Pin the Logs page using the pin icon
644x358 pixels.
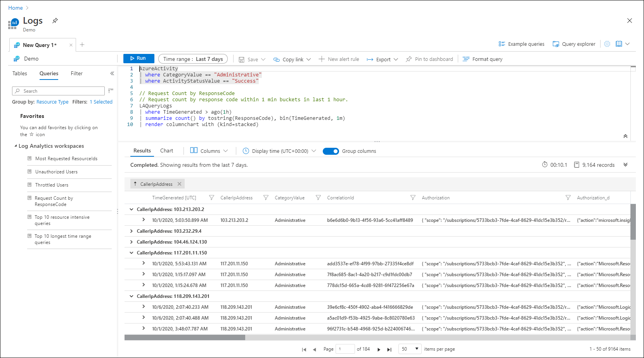click(55, 21)
